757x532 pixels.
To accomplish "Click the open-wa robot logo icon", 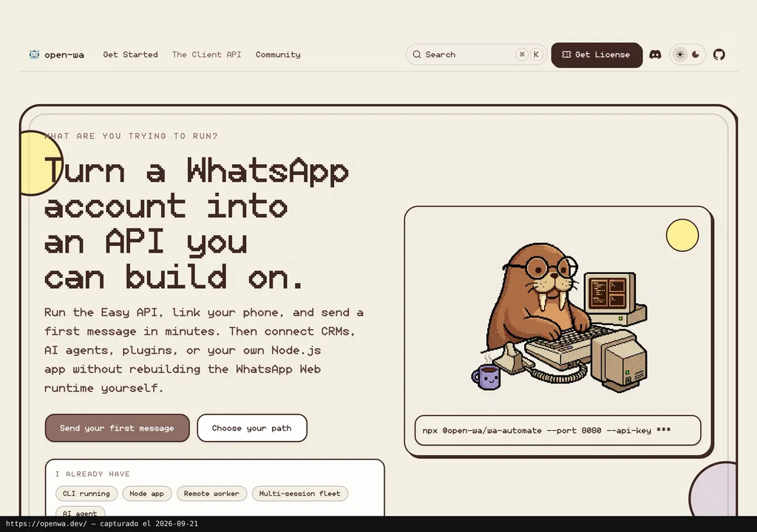I will point(34,54).
